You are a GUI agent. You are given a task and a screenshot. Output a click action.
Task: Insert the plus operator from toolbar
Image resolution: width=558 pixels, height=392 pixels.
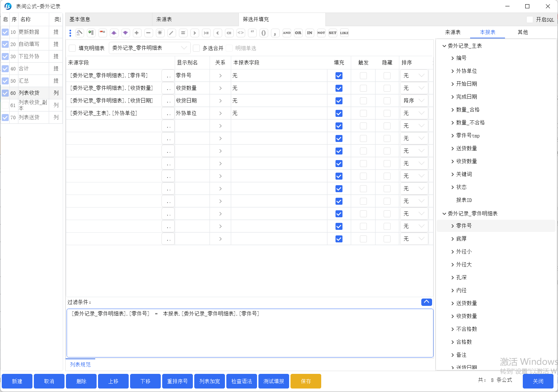(x=137, y=33)
